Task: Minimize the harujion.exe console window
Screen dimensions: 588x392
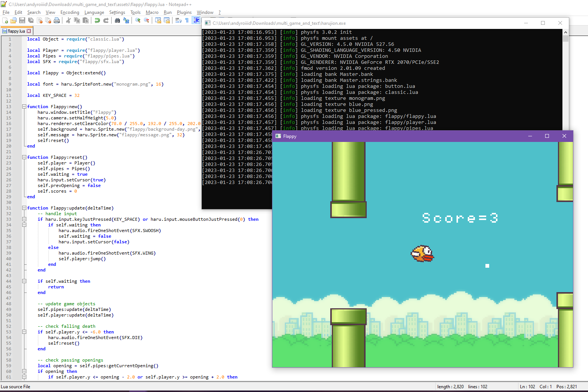Action: click(x=526, y=23)
